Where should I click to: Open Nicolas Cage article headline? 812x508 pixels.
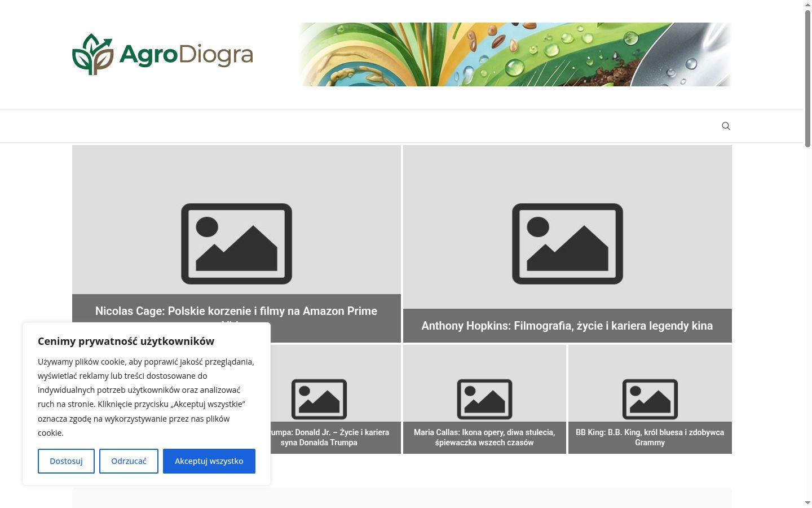pyautogui.click(x=236, y=311)
